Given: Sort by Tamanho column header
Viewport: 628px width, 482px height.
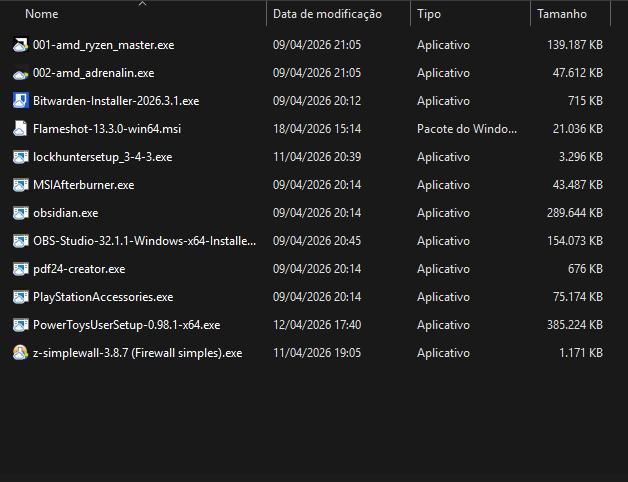Looking at the screenshot, I should tap(561, 14).
